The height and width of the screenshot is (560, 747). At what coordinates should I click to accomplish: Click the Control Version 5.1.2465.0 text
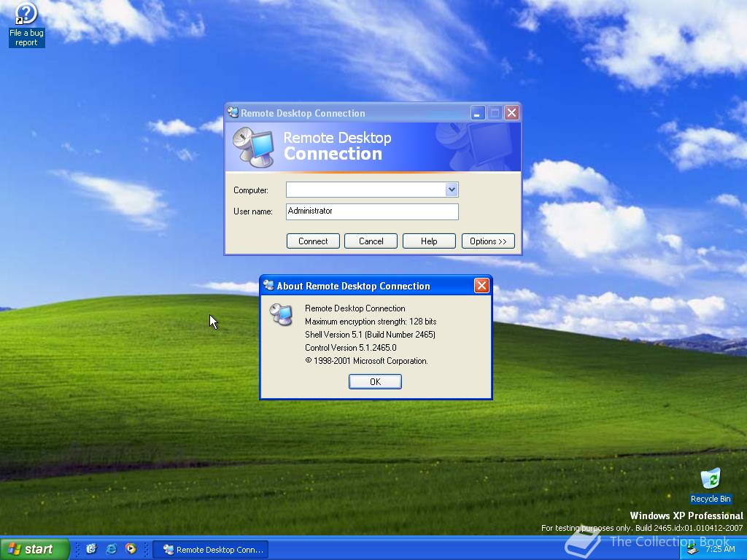point(351,348)
